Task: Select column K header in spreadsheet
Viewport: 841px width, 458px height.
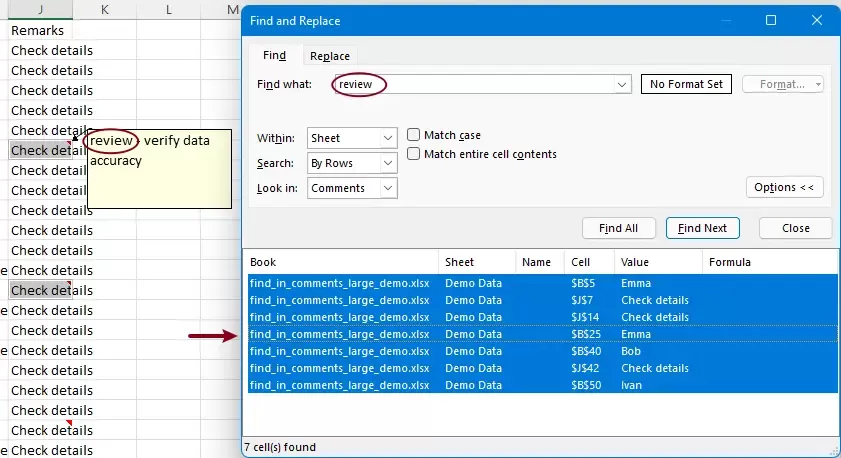Action: click(105, 10)
